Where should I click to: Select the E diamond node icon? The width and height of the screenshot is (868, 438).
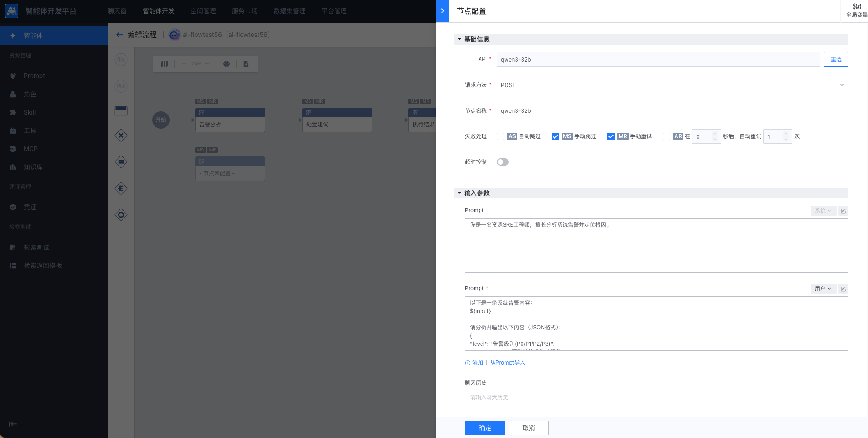[121, 188]
